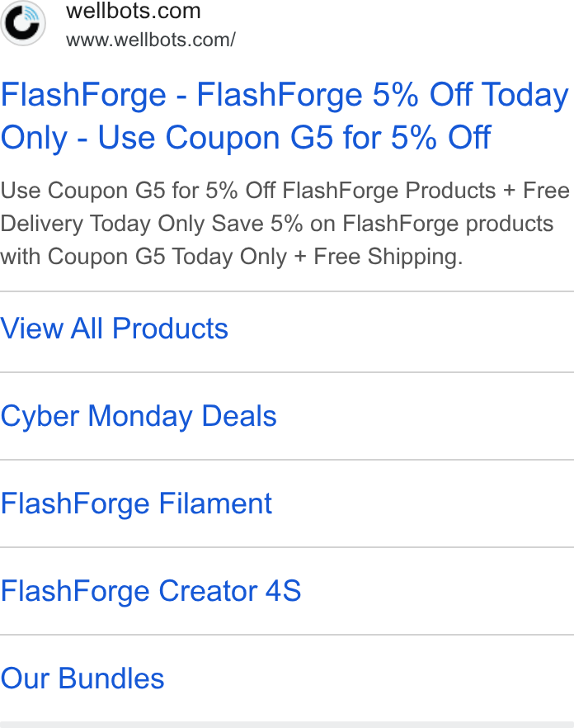574x728 pixels.
Task: Click 'Free' at end of description's first line
Action: tap(546, 191)
